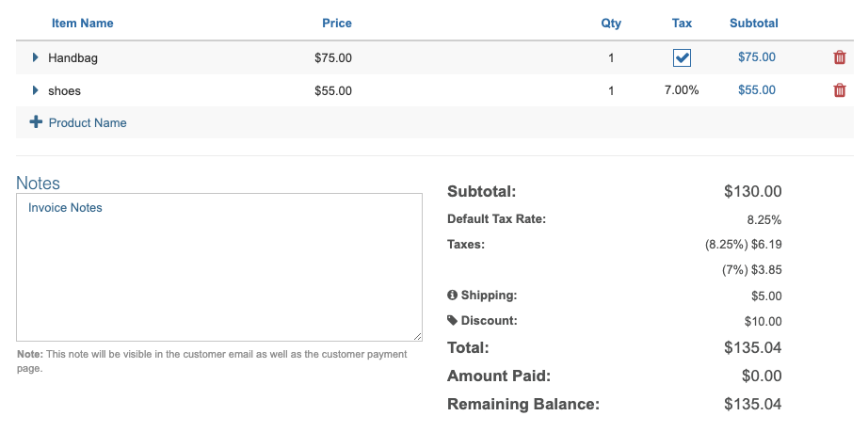Click the Price column header
868x448 pixels.
coord(337,23)
